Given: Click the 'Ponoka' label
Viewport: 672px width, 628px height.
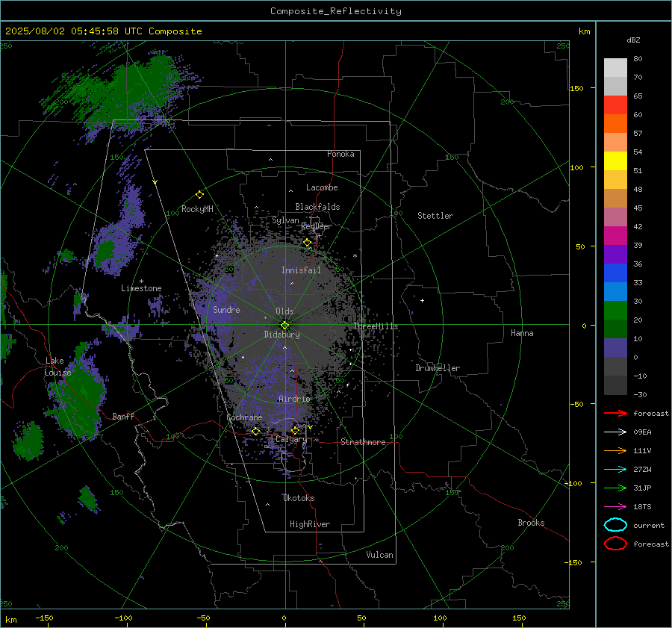Looking at the screenshot, I should tap(340, 154).
